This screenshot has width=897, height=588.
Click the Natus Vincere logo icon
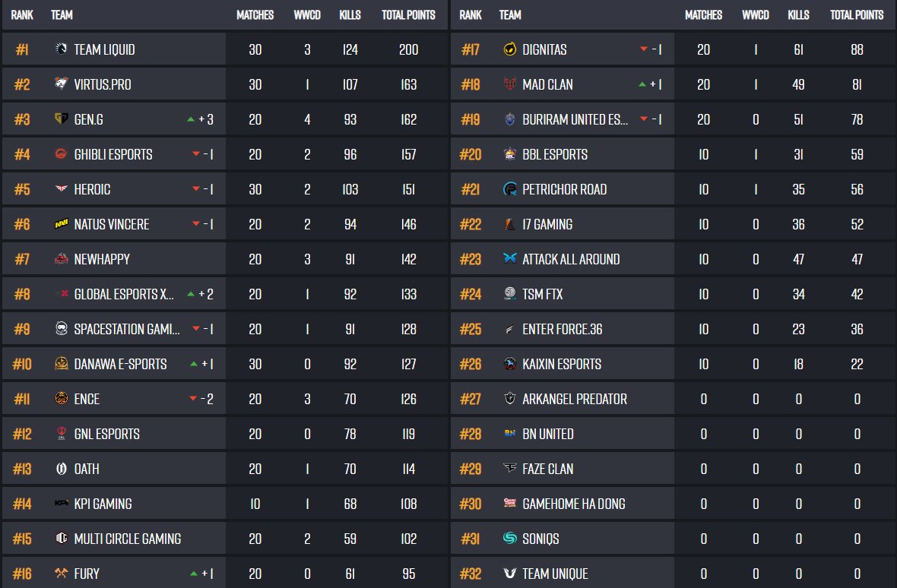[x=62, y=224]
